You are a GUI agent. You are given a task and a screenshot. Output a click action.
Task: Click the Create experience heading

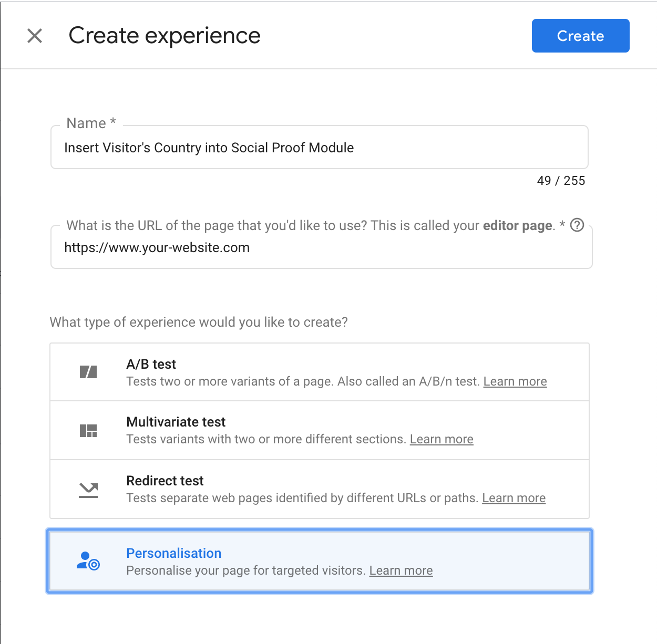coord(165,36)
